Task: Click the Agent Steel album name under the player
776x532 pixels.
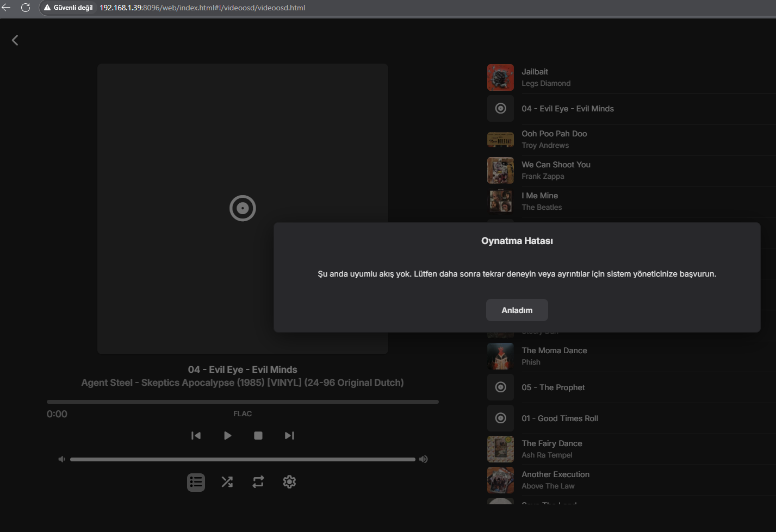Action: (243, 383)
